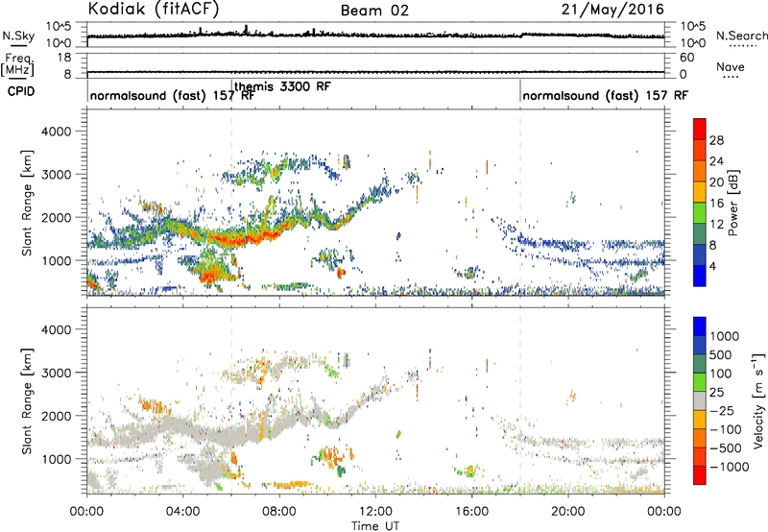Click the 'Power [dB]' color bar label
The width and height of the screenshot is (768, 532).
733,203
